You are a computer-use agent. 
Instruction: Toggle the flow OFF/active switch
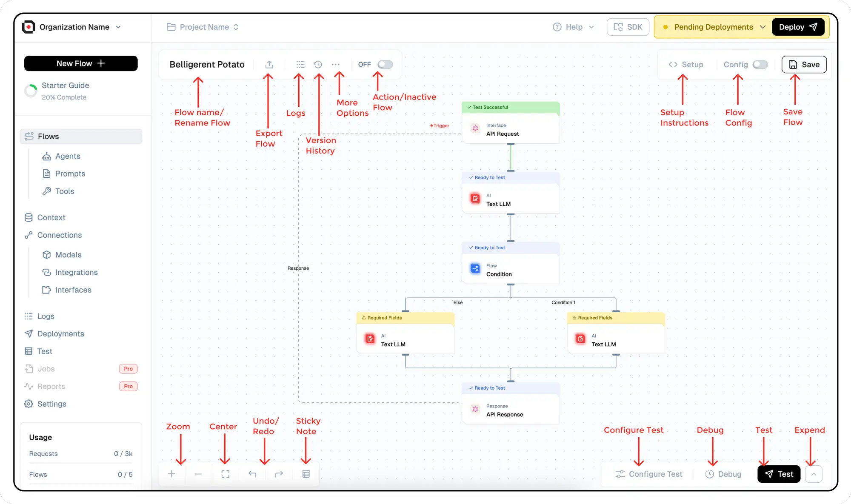tap(385, 64)
